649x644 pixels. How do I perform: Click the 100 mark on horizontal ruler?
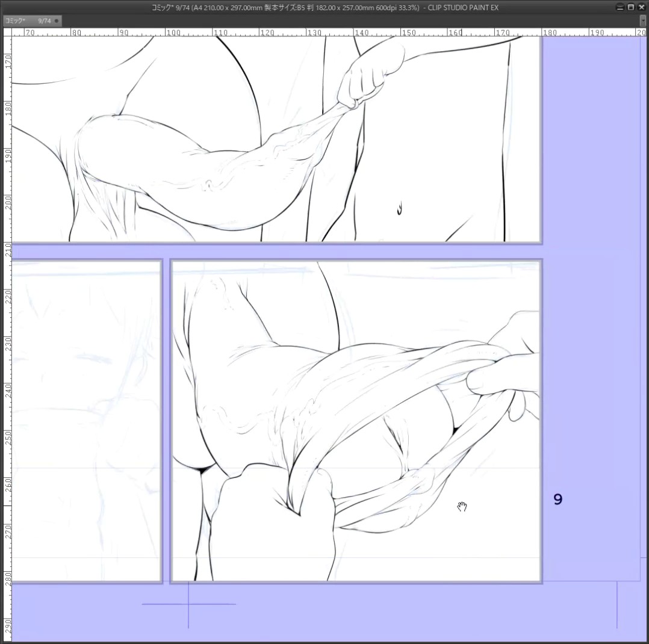click(173, 33)
